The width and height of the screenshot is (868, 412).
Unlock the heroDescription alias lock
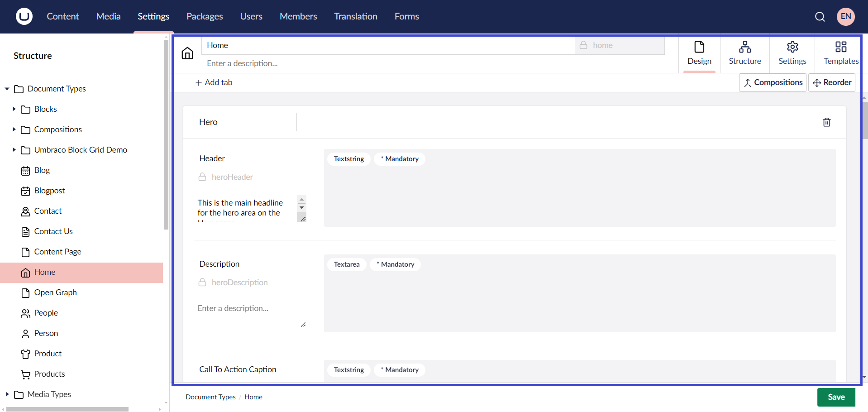202,282
